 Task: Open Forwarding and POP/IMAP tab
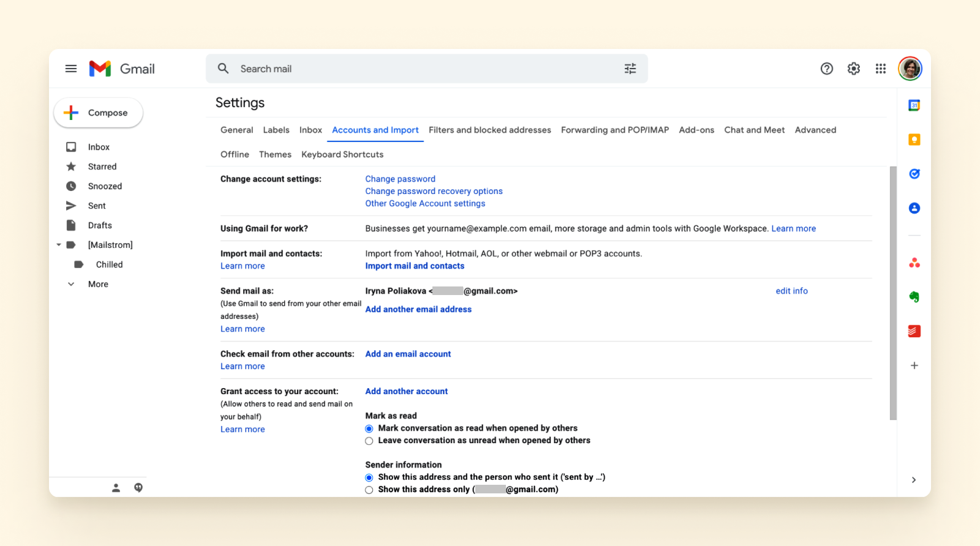point(615,130)
